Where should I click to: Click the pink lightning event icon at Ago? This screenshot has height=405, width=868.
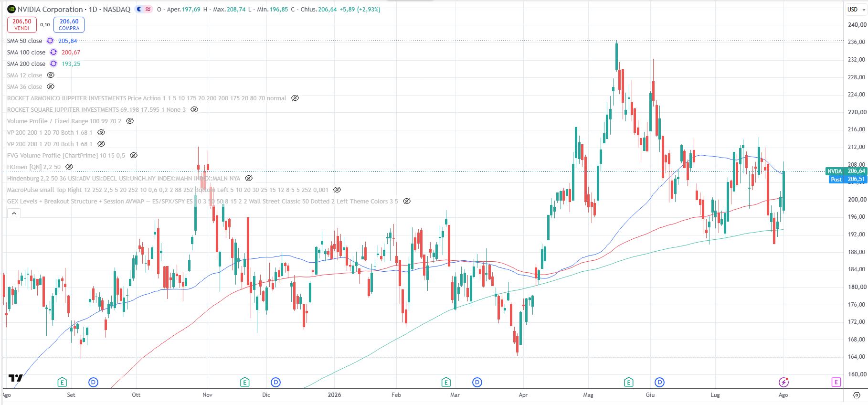(783, 382)
